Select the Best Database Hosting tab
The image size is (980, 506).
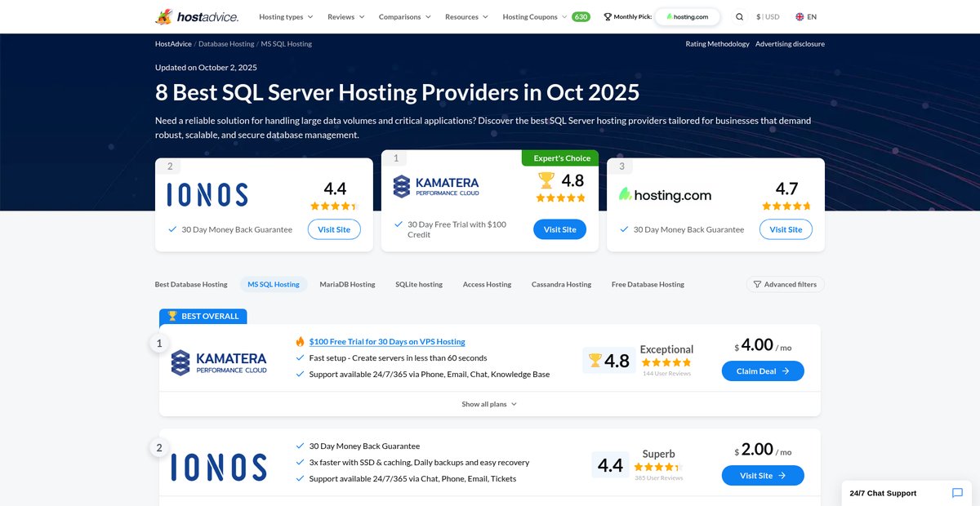191,284
